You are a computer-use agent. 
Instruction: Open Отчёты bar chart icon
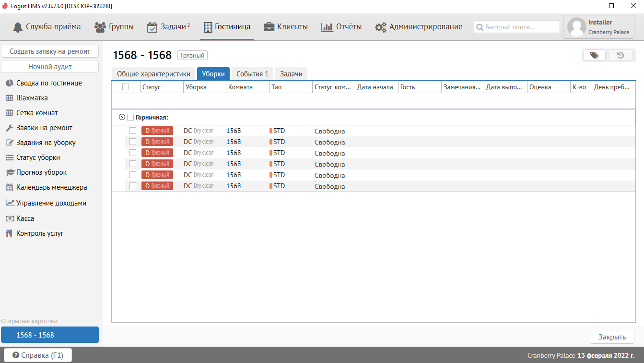point(327,27)
